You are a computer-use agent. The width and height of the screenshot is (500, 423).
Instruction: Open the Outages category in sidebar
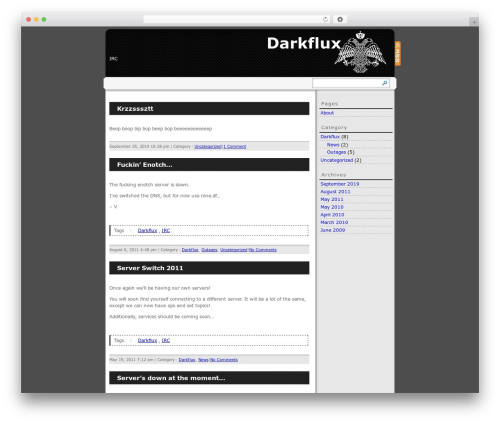point(336,152)
